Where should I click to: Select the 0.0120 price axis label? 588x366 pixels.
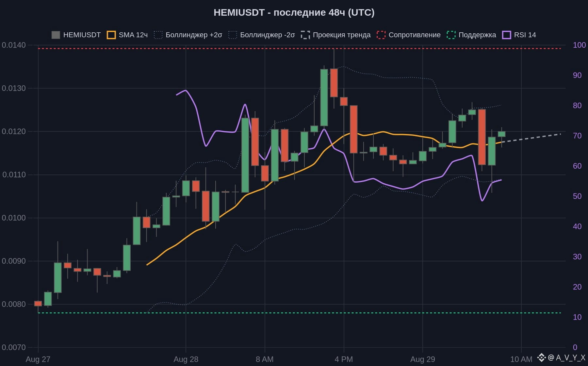click(14, 131)
